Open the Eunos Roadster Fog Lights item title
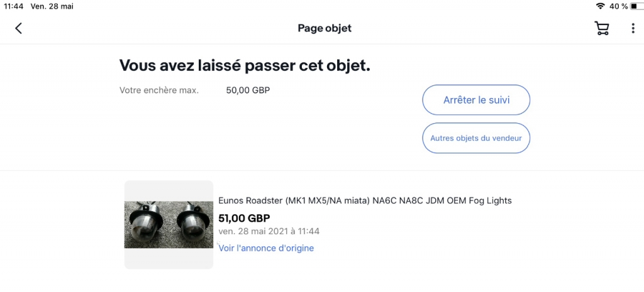644x292 pixels. pos(365,200)
